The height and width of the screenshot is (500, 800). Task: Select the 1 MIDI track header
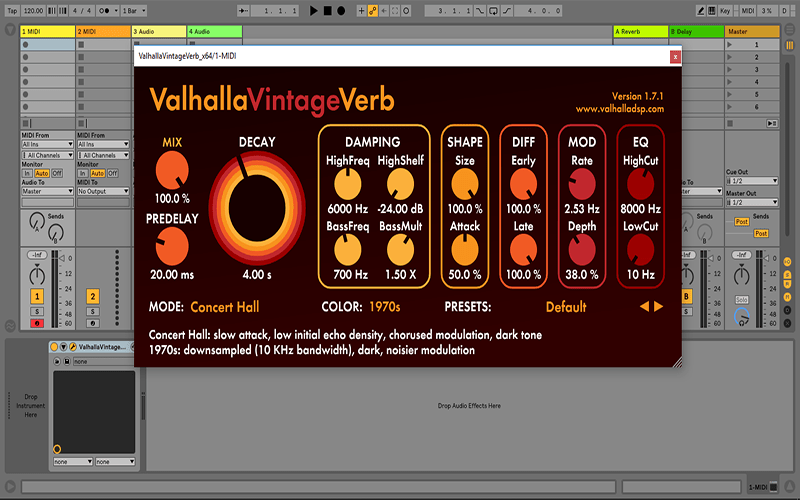pos(47,31)
